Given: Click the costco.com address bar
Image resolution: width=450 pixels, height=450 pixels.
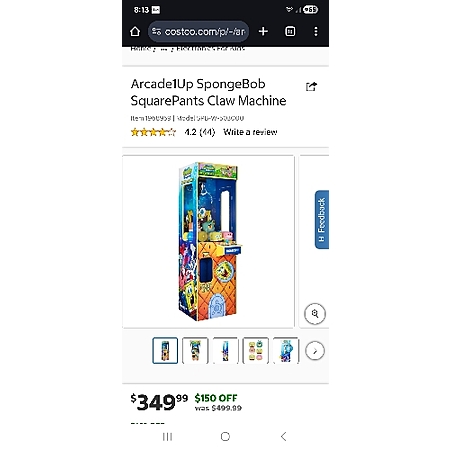Looking at the screenshot, I should (x=198, y=31).
